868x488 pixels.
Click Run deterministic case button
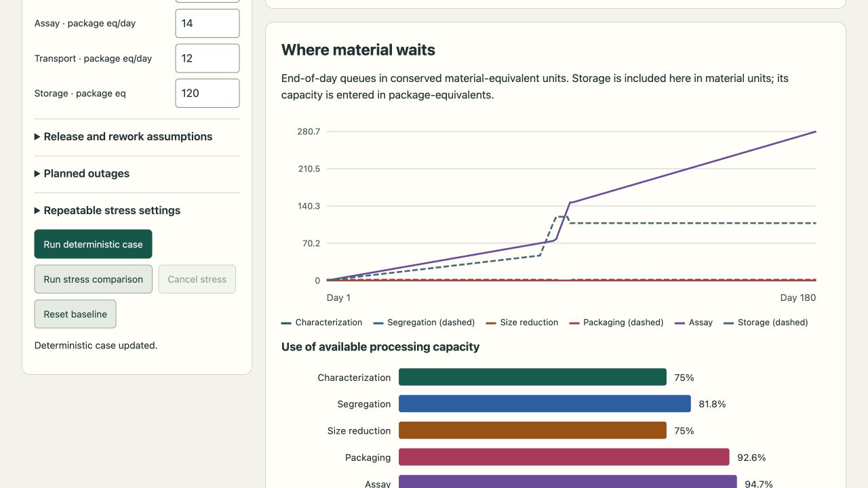pos(93,244)
